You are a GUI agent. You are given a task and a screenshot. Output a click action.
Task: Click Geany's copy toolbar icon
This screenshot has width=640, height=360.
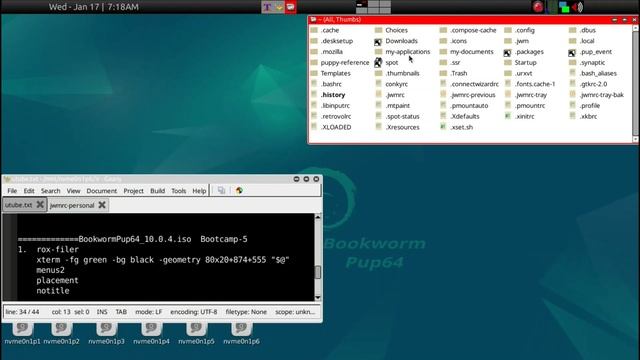221,191
